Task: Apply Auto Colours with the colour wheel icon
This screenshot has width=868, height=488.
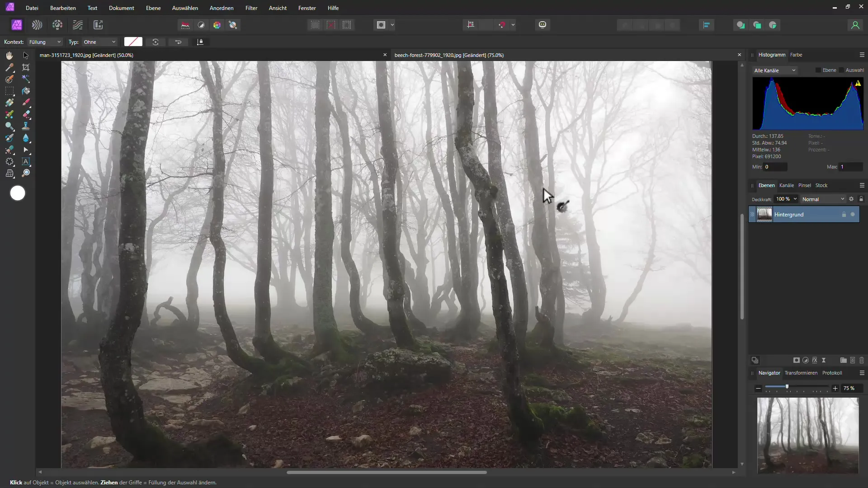Action: 217,25
